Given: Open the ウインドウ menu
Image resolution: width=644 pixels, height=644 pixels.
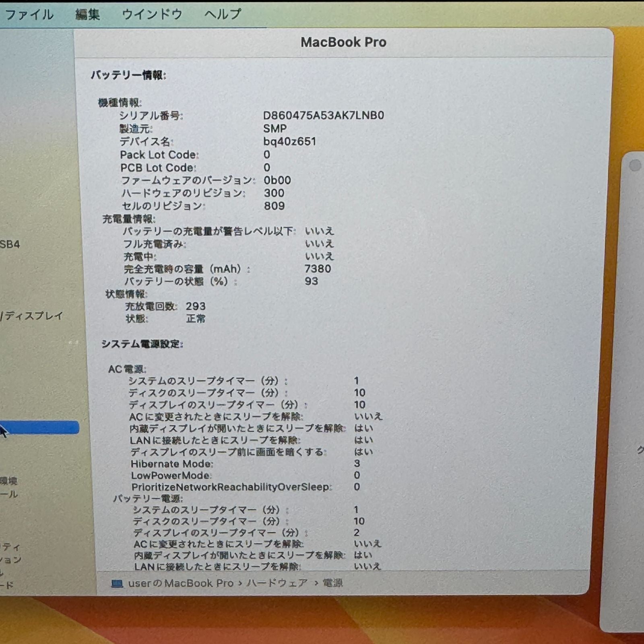Looking at the screenshot, I should (x=152, y=15).
